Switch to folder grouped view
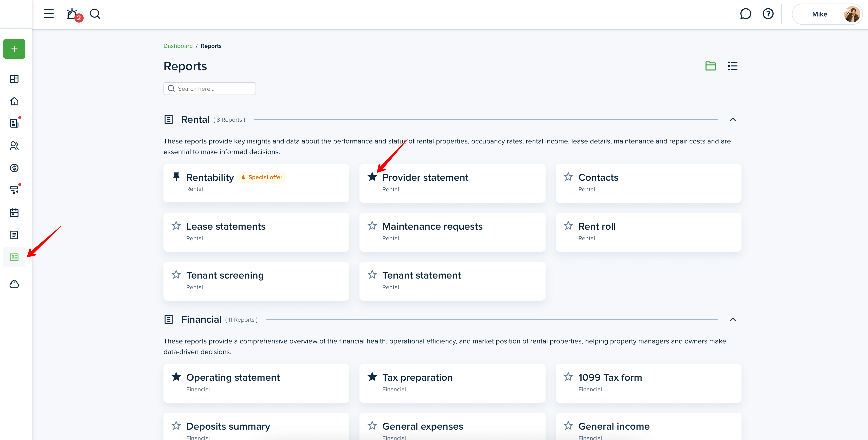The height and width of the screenshot is (440, 868). pos(710,66)
